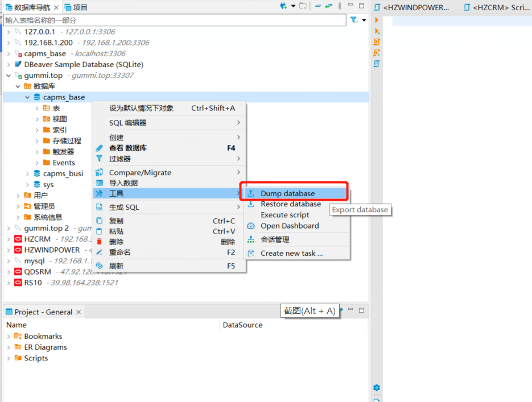Click the execute SQL statement arrow

377,20
